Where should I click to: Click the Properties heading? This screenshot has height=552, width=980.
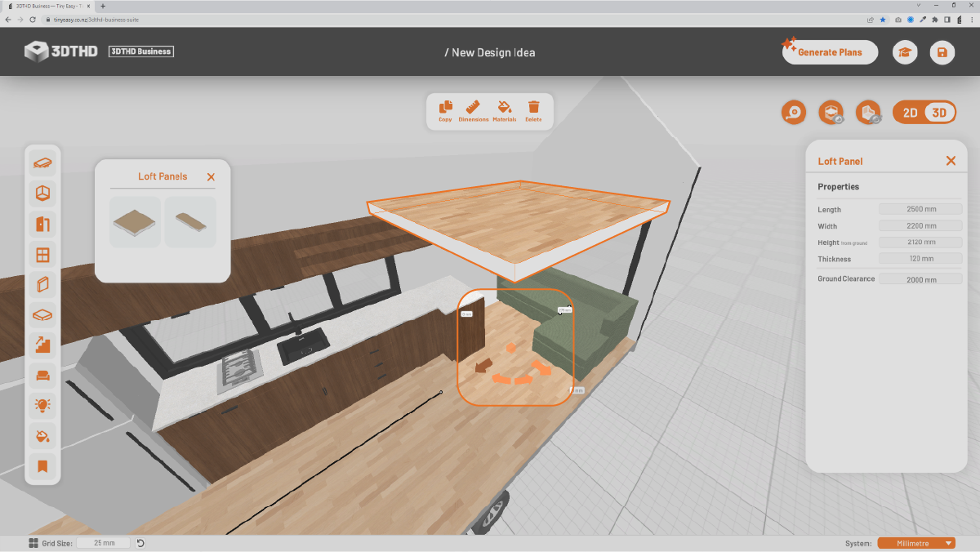(839, 187)
